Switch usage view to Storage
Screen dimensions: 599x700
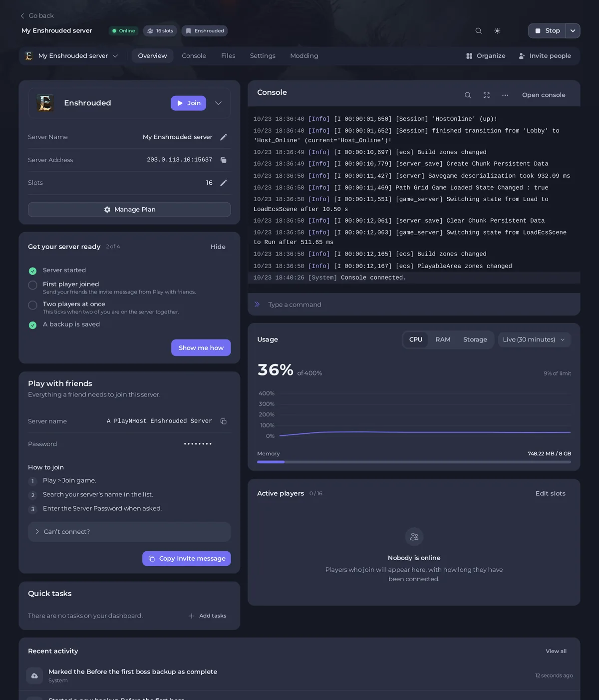pyautogui.click(x=475, y=340)
